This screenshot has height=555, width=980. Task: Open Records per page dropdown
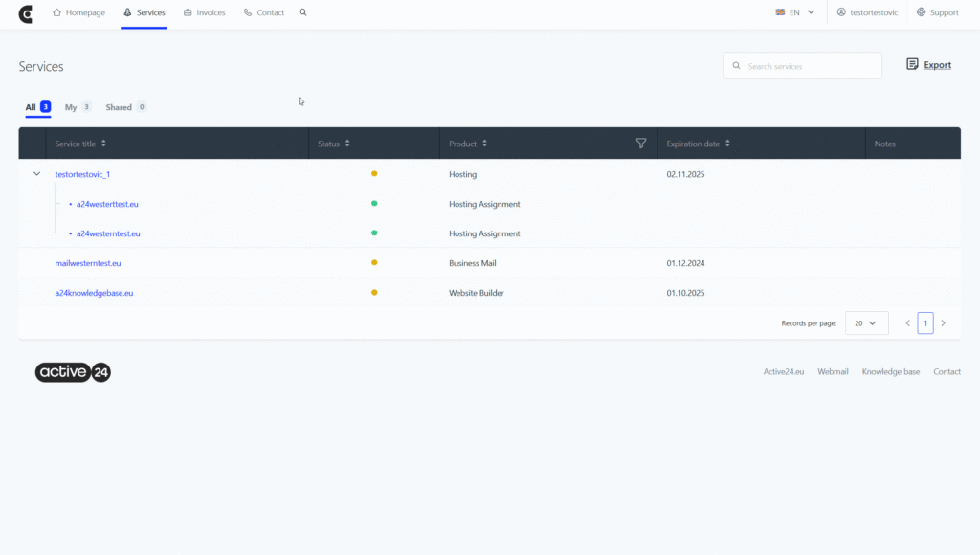click(866, 323)
